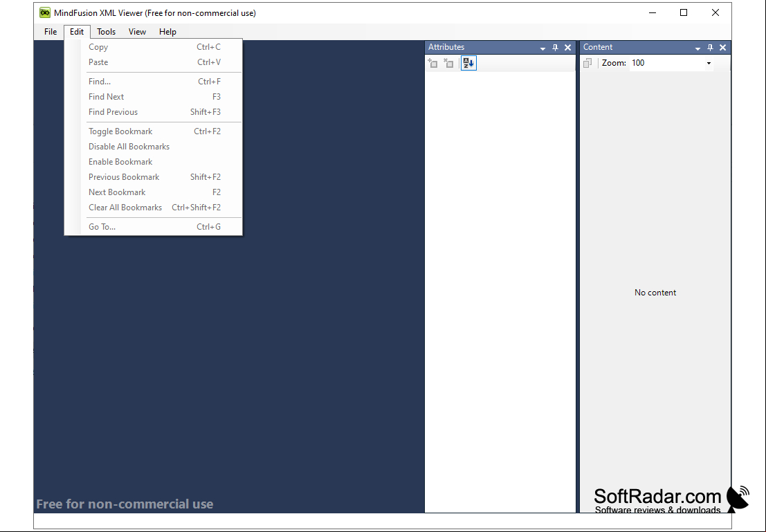
Task: Choose Toggle Bookmark from Edit menu
Action: [x=154, y=131]
